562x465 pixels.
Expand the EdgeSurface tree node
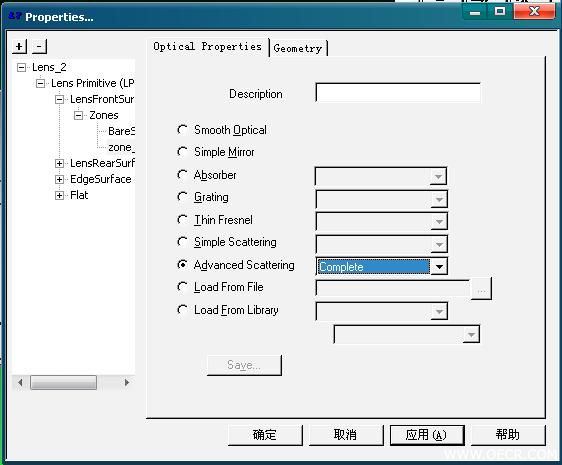pyautogui.click(x=59, y=179)
